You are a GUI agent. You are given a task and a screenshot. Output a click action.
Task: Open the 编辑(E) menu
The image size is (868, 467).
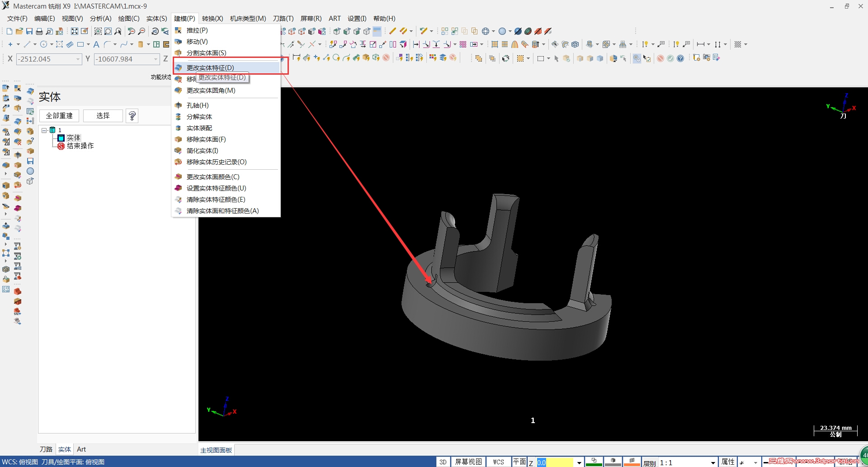coord(44,19)
